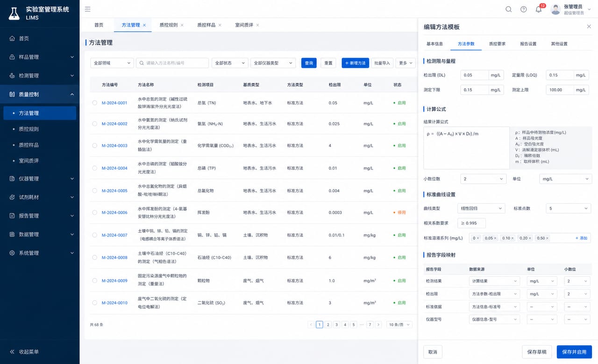The image size is (598, 364).
Task: Select radio for row M-2024-0006
Action: 94,212
